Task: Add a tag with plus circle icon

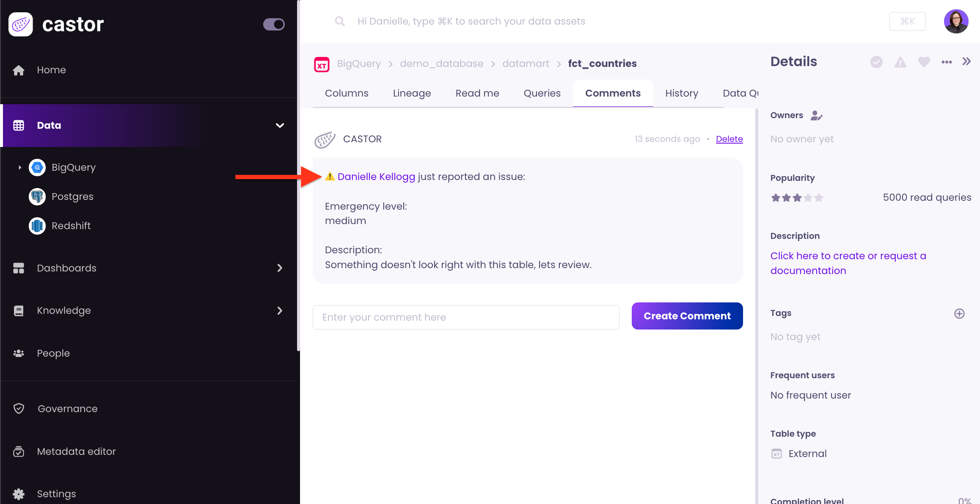Action: [959, 313]
